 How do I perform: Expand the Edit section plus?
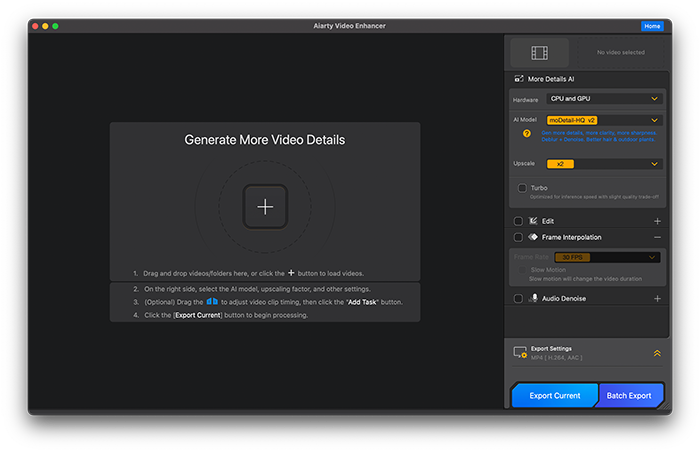tap(657, 221)
